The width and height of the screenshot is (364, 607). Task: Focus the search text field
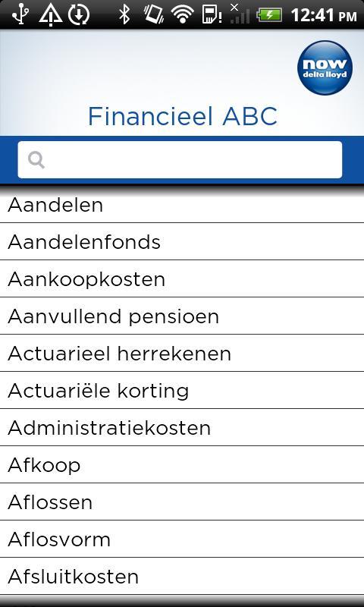point(180,159)
